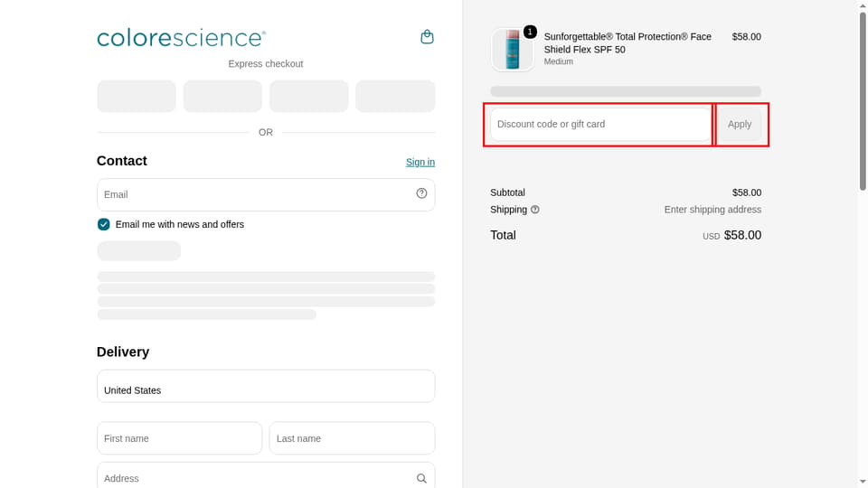The width and height of the screenshot is (868, 488).
Task: Click the Total $58.00 amount
Action: 742,235
